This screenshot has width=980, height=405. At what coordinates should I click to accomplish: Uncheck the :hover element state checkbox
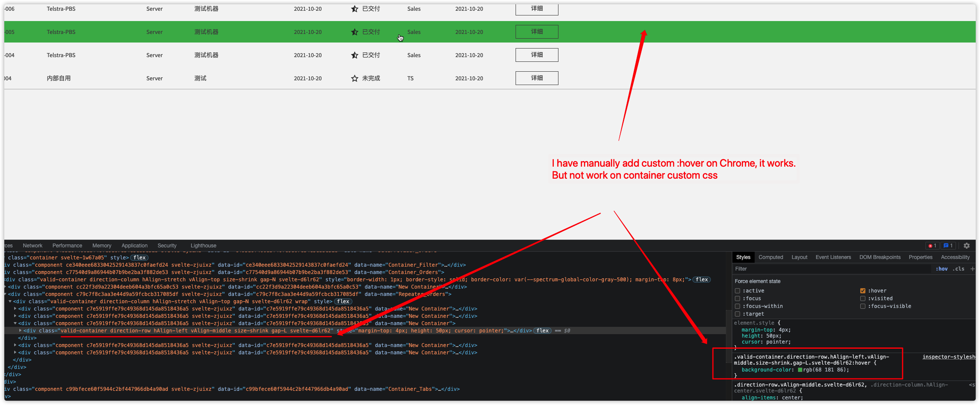pyautogui.click(x=863, y=290)
